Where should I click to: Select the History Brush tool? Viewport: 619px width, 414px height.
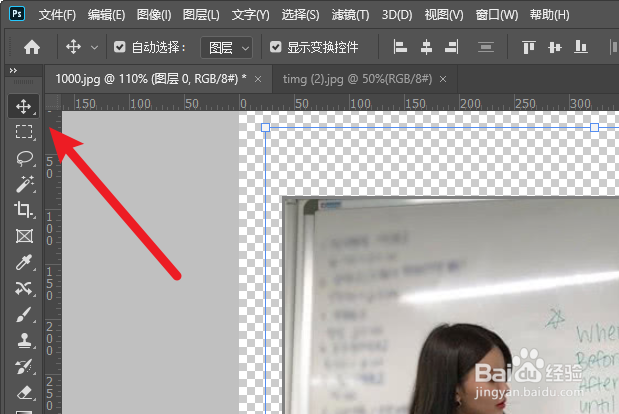pyautogui.click(x=24, y=367)
